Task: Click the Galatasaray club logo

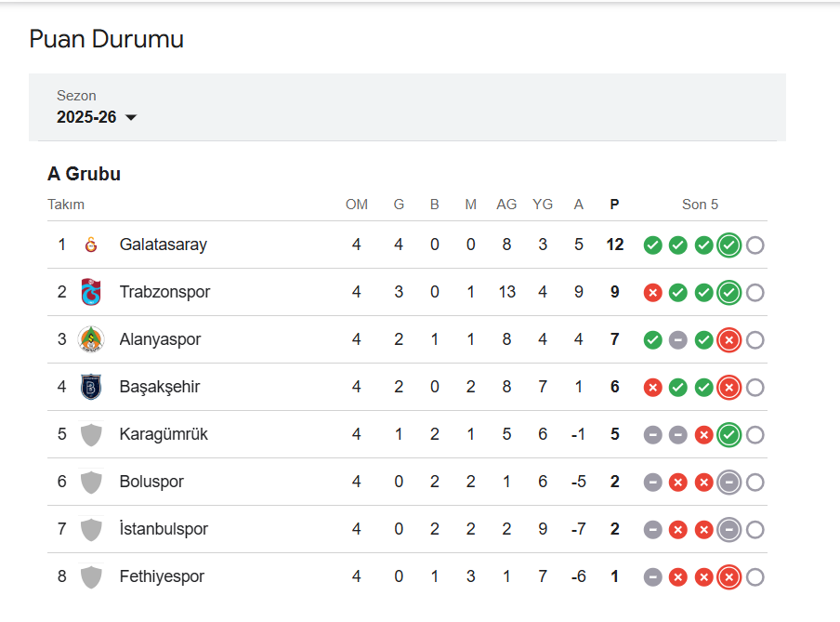Action: click(91, 245)
